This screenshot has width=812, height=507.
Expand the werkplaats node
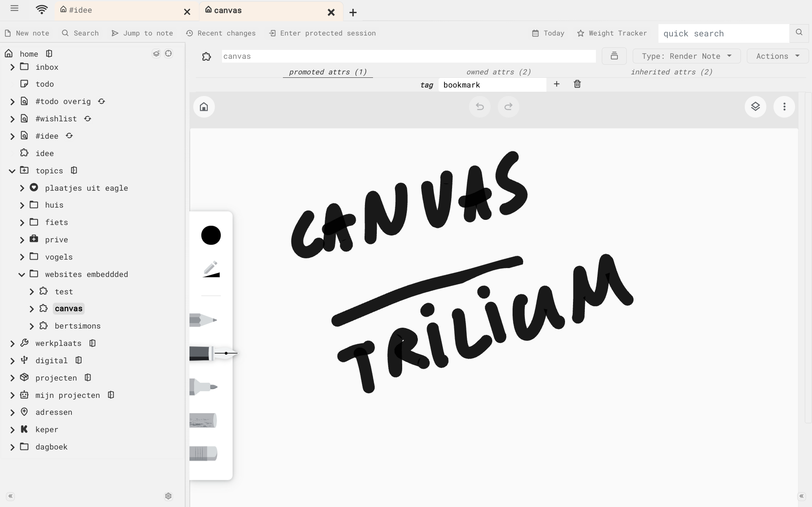[12, 343]
